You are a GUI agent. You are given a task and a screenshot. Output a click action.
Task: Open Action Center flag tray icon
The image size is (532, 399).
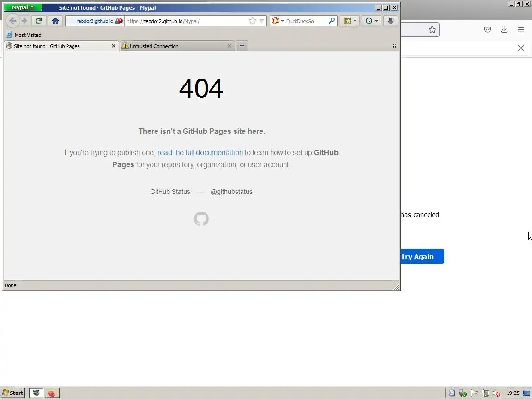coord(474,393)
